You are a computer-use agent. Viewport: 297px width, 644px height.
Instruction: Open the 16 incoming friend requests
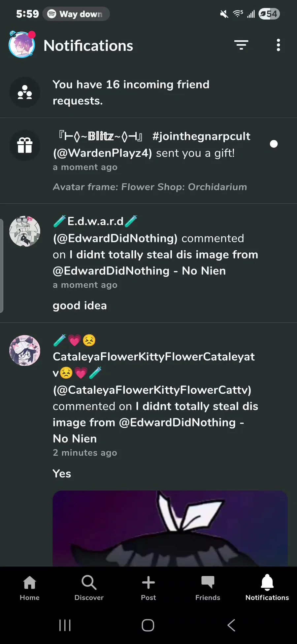click(x=131, y=92)
